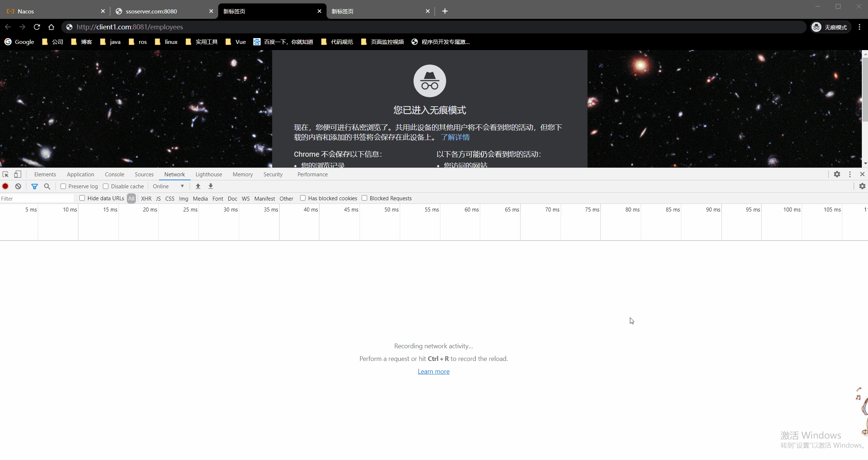Export HAR file with download arrow
Image resolution: width=868 pixels, height=460 pixels.
pos(211,186)
